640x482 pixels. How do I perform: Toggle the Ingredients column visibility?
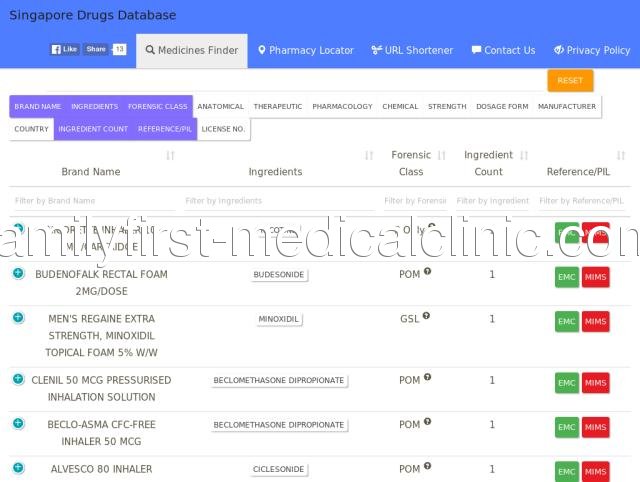pos(94,107)
